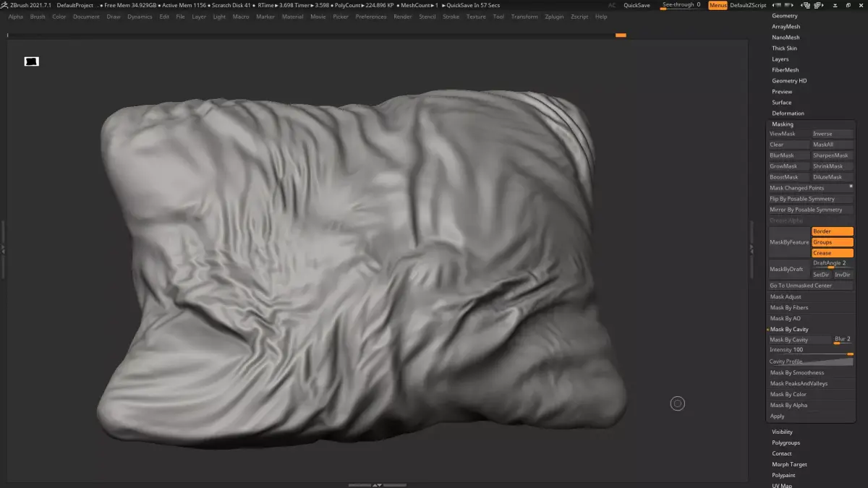Toggle the Groups mask feature option
The image size is (868, 488).
click(832, 242)
